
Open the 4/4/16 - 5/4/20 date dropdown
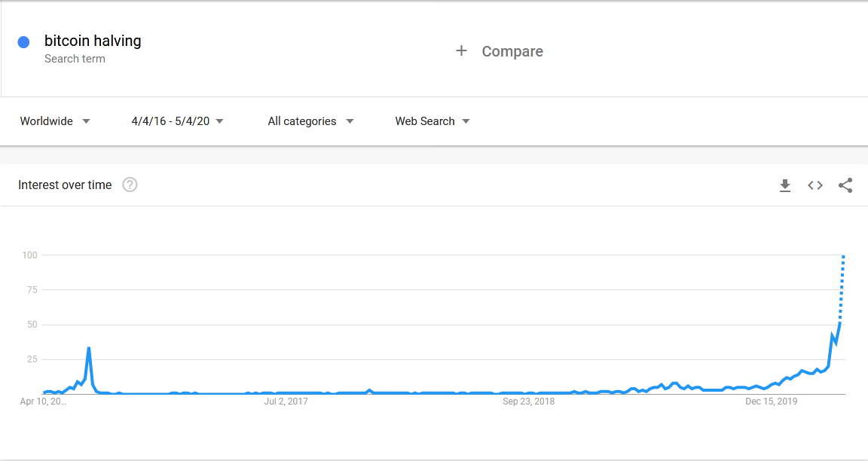(178, 121)
